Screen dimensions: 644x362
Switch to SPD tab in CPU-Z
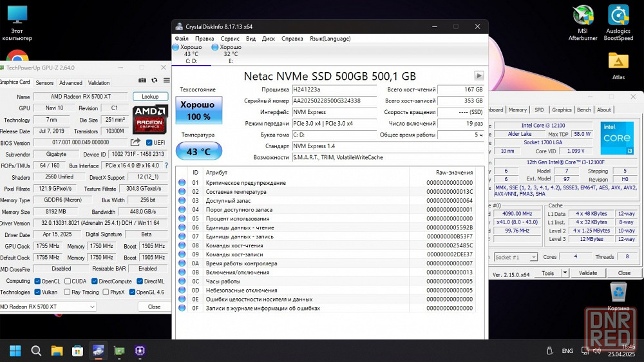pos(539,110)
